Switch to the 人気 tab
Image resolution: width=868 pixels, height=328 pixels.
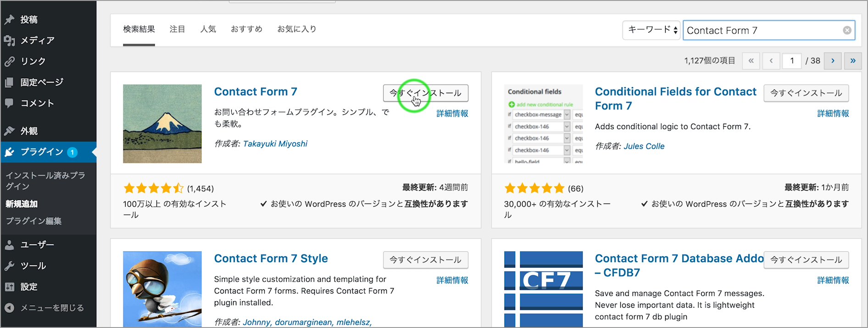click(x=208, y=29)
